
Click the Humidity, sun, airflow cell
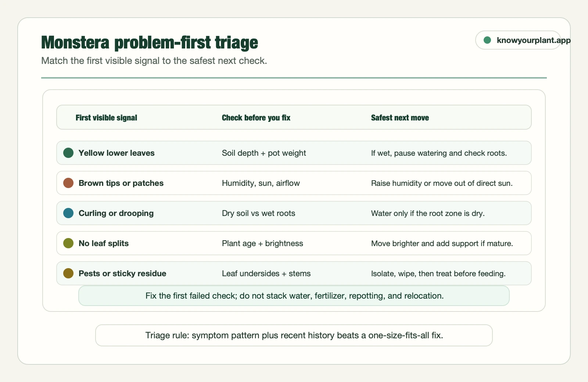(x=261, y=183)
